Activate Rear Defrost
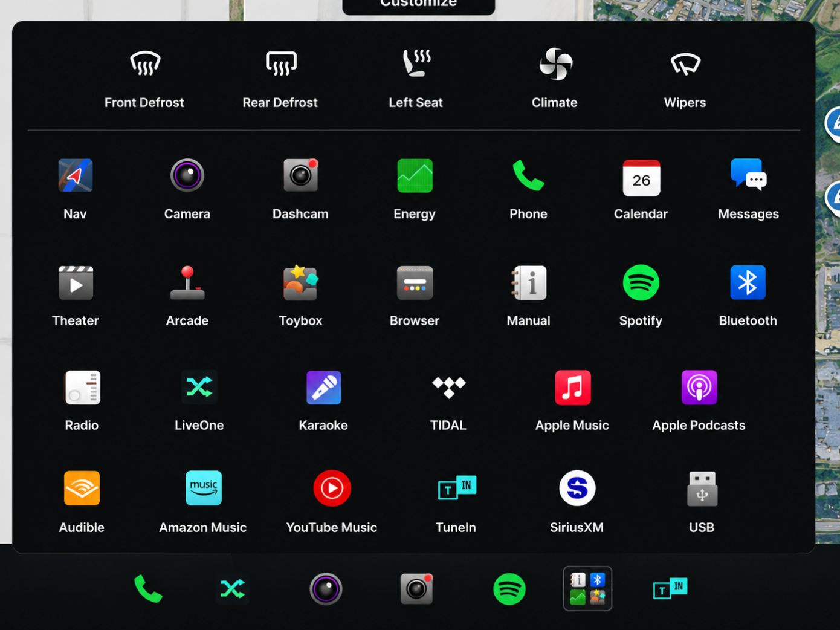This screenshot has width=840, height=630. coord(280,79)
